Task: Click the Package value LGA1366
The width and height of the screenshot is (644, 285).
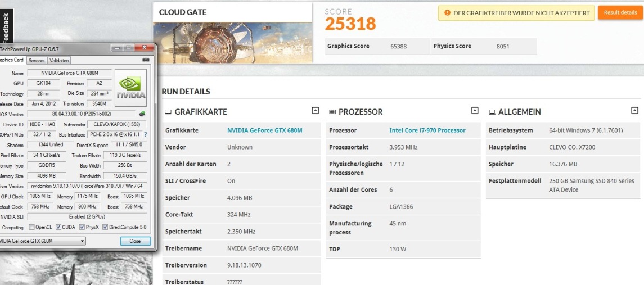Action: point(401,206)
